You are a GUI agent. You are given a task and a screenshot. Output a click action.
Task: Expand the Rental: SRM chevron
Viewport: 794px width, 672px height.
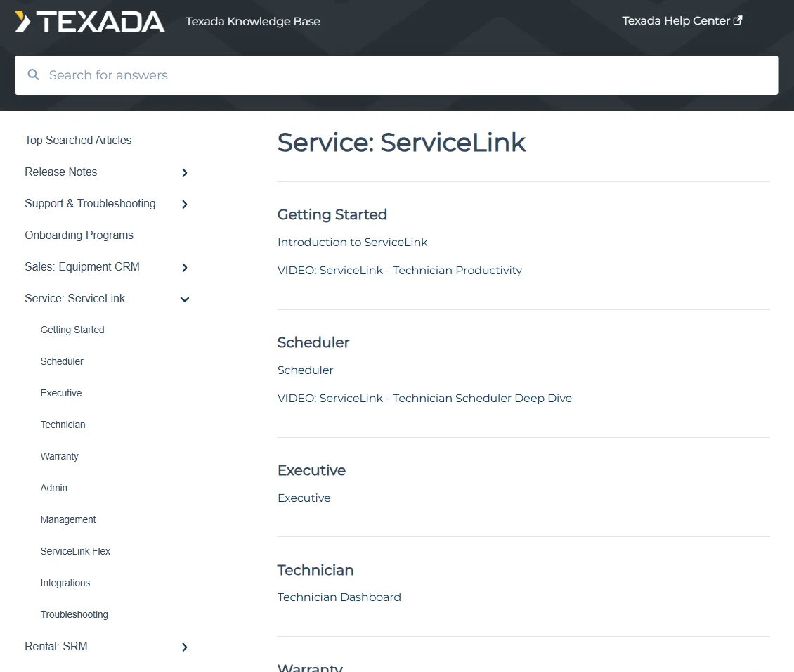click(185, 647)
